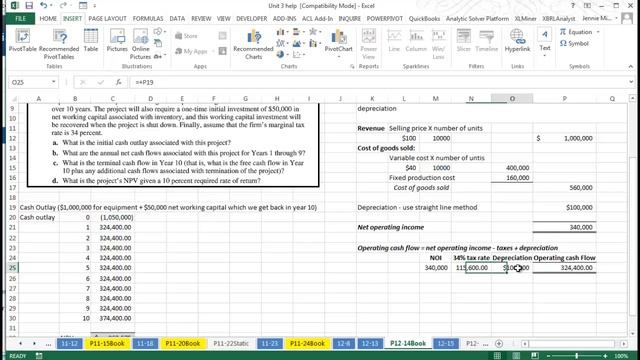640x360 pixels.
Task: Open the P11-22Static sheet tab
Action: 231,344
